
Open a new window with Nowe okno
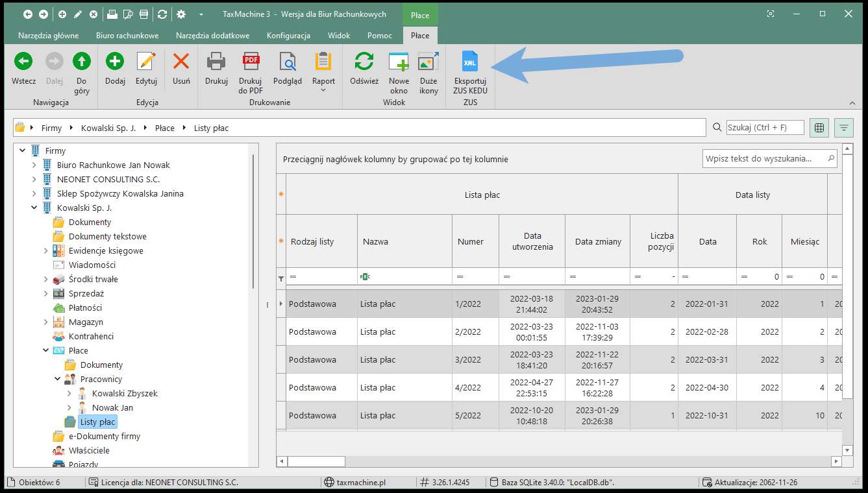399,62
